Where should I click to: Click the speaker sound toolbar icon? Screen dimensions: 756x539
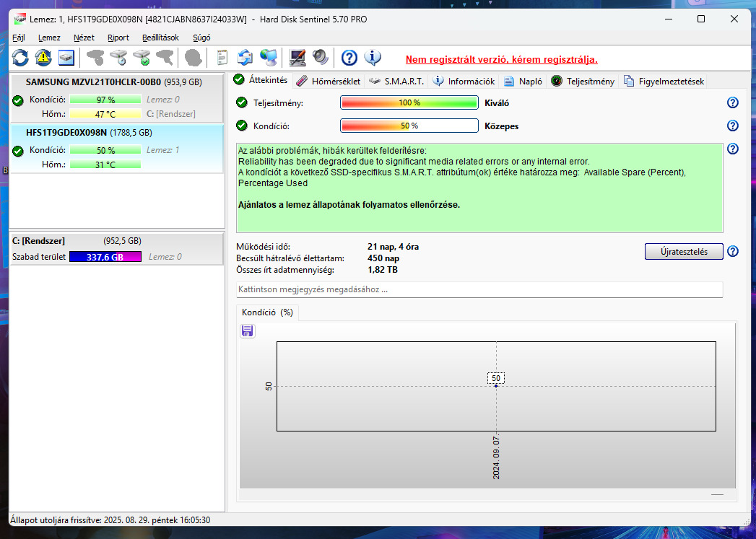(320, 58)
